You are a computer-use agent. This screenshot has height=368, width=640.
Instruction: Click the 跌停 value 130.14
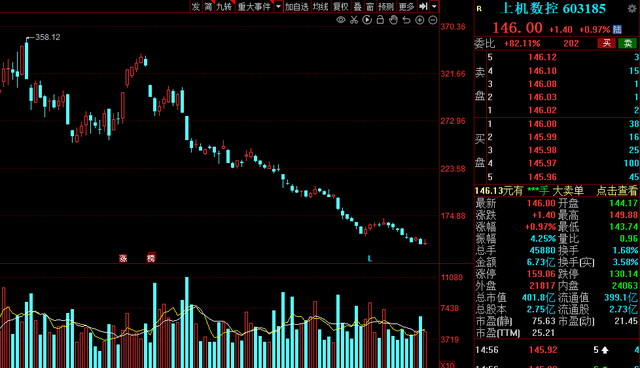pyautogui.click(x=623, y=274)
